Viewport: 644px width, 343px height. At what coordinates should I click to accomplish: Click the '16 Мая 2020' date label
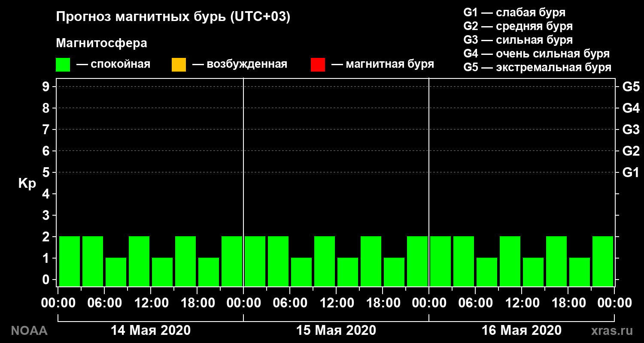click(x=522, y=331)
